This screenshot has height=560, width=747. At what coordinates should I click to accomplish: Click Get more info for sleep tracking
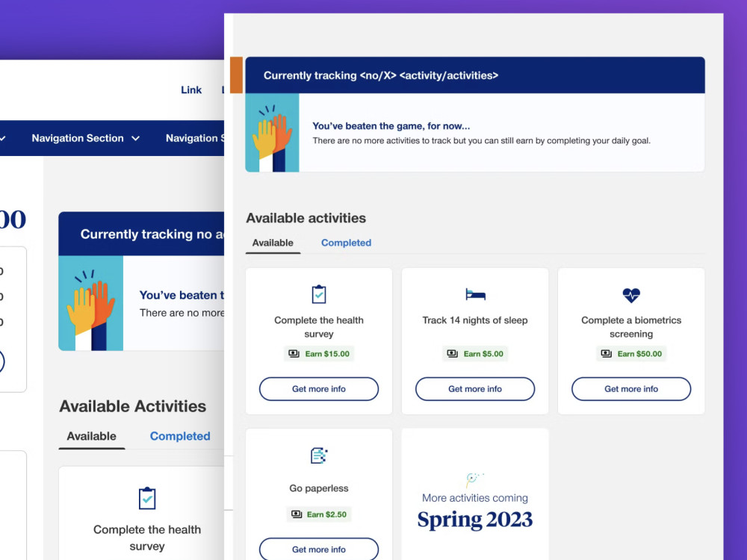pos(475,389)
